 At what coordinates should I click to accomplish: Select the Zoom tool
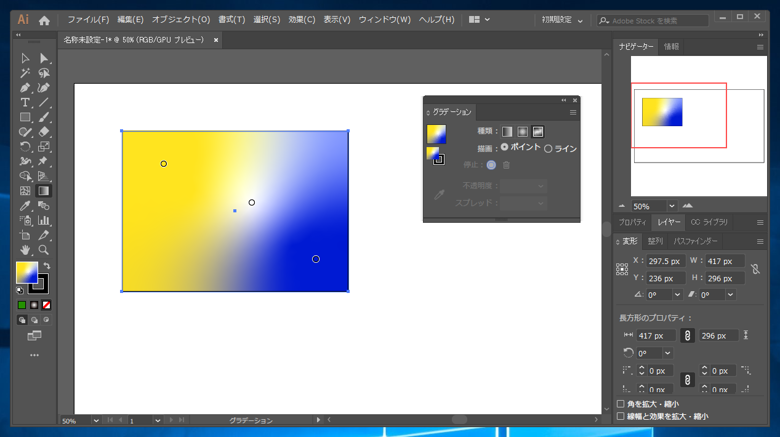pyautogui.click(x=44, y=250)
